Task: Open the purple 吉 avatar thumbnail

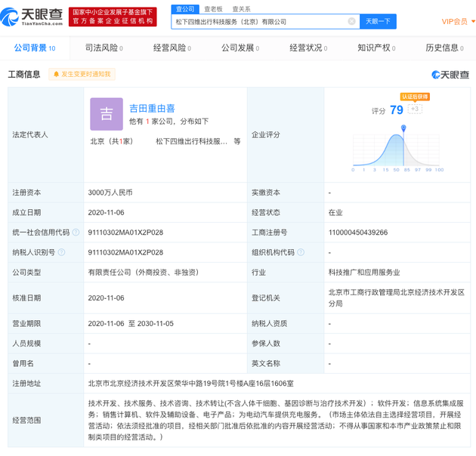Action: pos(107,114)
